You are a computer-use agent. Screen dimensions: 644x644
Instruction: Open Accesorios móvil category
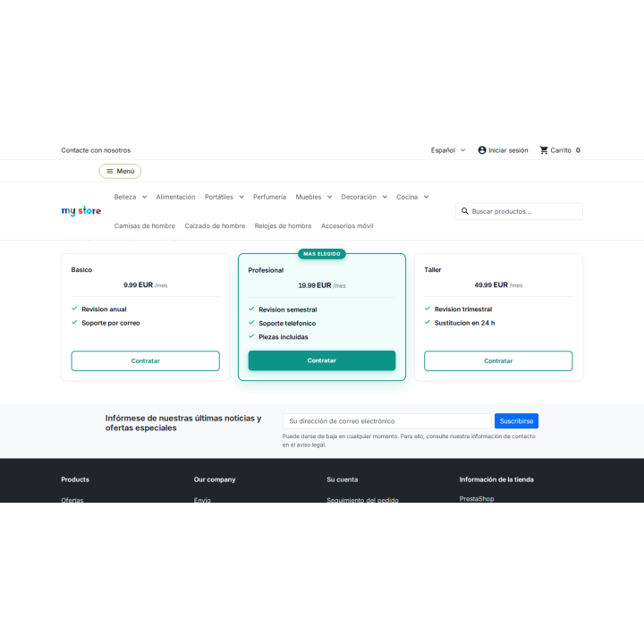pos(347,226)
